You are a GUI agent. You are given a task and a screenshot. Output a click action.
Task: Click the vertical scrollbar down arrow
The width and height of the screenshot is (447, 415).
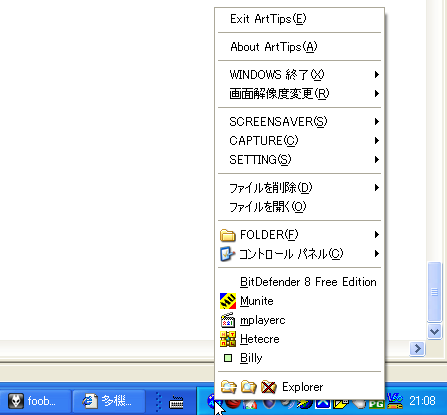pyautogui.click(x=434, y=331)
